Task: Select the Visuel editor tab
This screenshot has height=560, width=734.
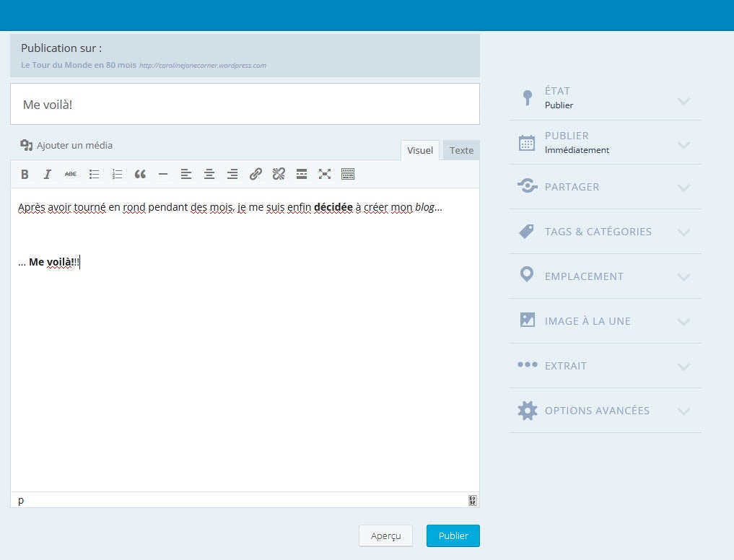Action: pyautogui.click(x=420, y=150)
